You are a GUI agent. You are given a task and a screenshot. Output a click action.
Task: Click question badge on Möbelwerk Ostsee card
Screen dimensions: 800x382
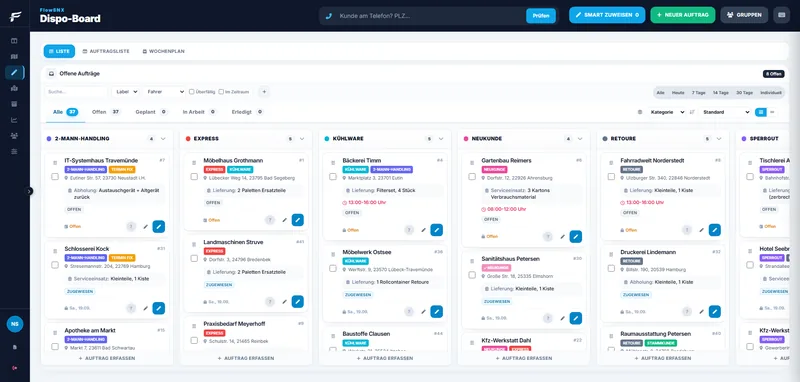coord(409,312)
